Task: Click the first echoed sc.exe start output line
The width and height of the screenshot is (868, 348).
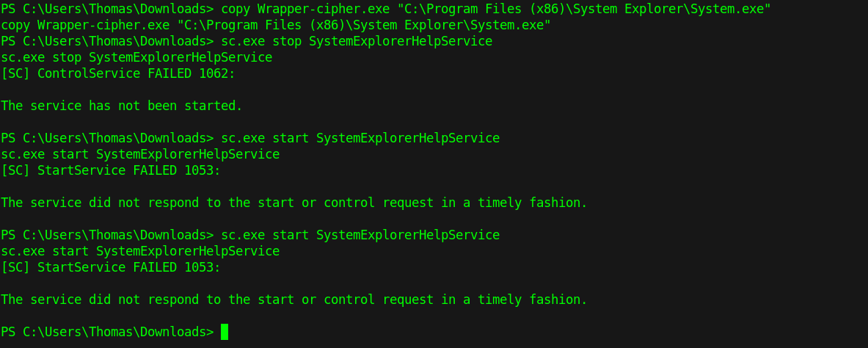Action: 140,154
